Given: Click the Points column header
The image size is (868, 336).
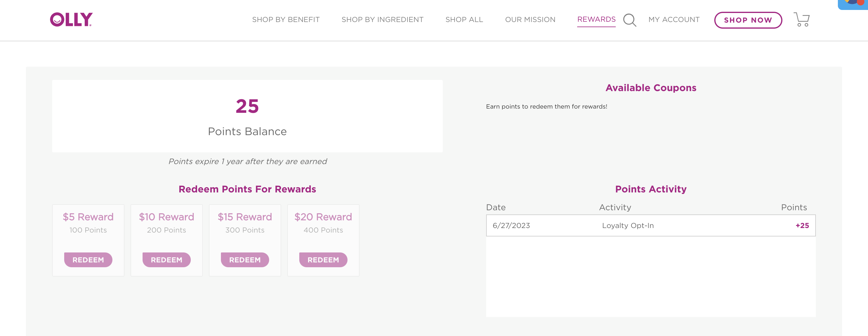Looking at the screenshot, I should [x=794, y=208].
